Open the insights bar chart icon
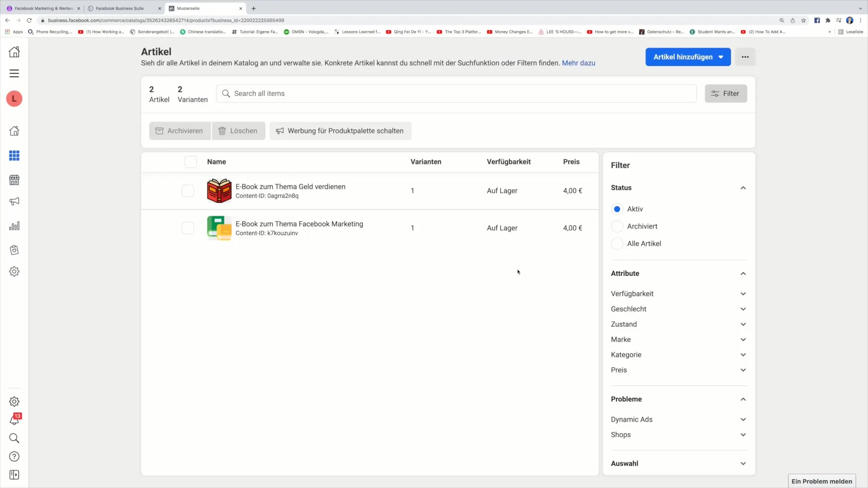 (x=14, y=226)
